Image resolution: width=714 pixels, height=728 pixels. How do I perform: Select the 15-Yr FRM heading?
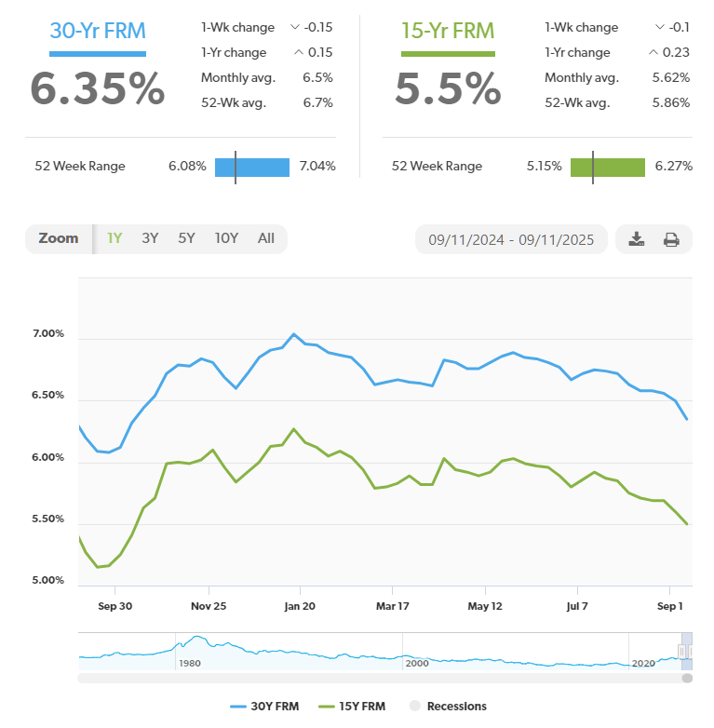[448, 29]
